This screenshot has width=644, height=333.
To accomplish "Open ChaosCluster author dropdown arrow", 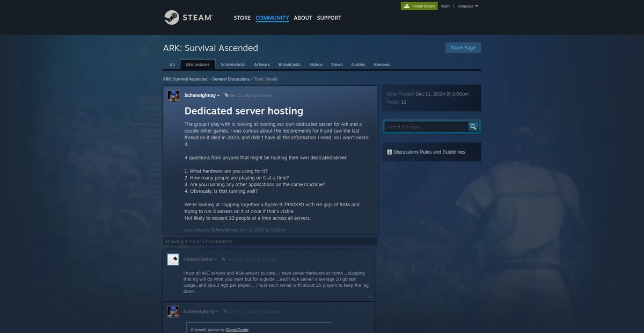I will click(x=215, y=259).
